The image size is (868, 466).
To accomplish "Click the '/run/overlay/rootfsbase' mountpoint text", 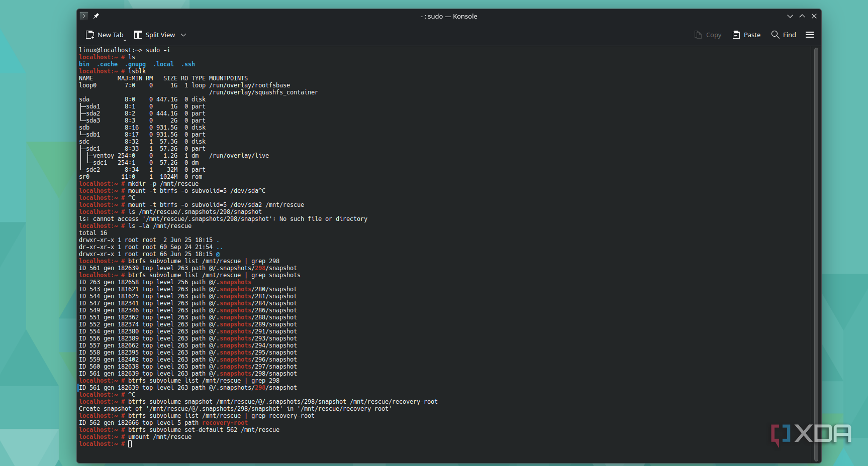I will (x=250, y=85).
